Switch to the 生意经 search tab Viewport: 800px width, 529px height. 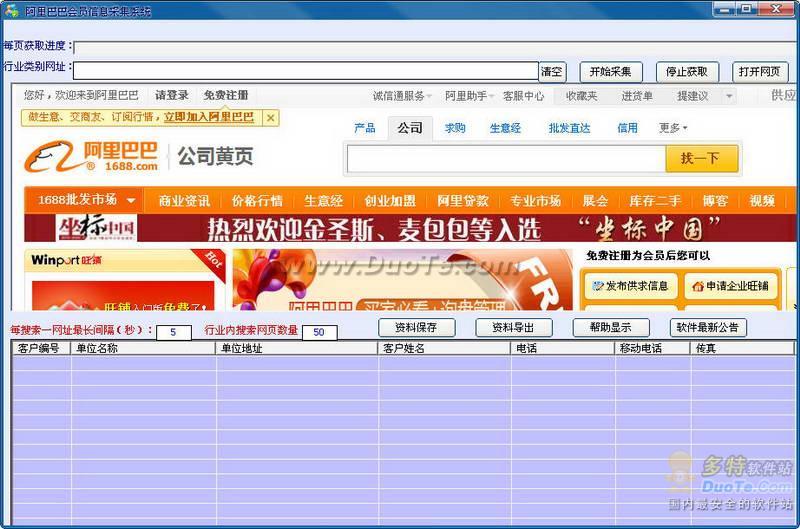click(505, 128)
